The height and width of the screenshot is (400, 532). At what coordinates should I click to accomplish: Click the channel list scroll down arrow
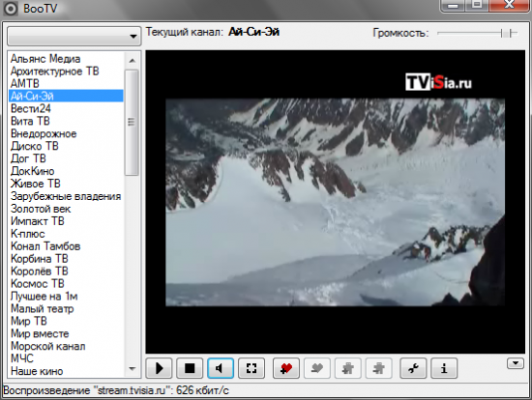133,369
